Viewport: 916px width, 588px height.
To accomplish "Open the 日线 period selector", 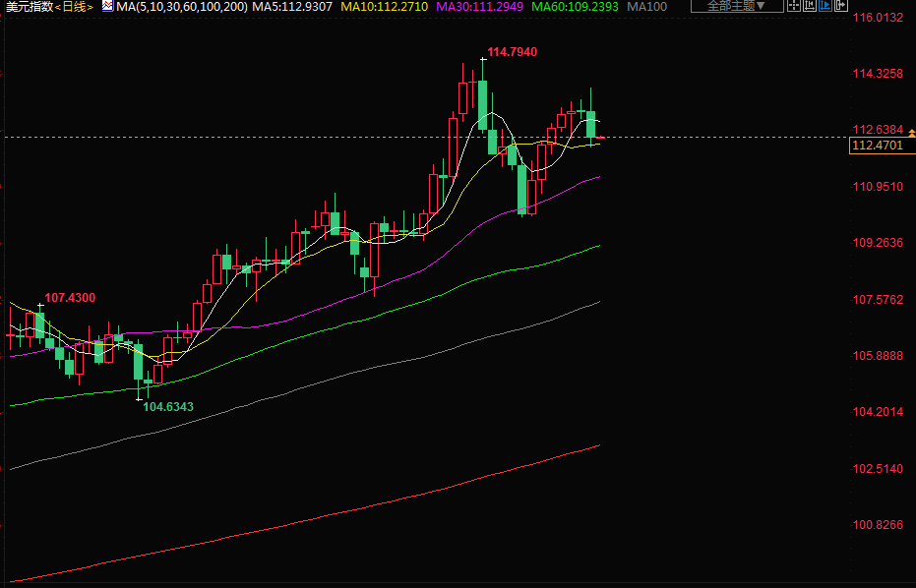I will (x=74, y=6).
